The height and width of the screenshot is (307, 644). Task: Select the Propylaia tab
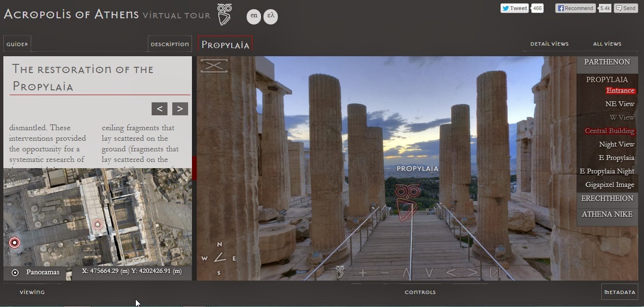click(x=226, y=44)
